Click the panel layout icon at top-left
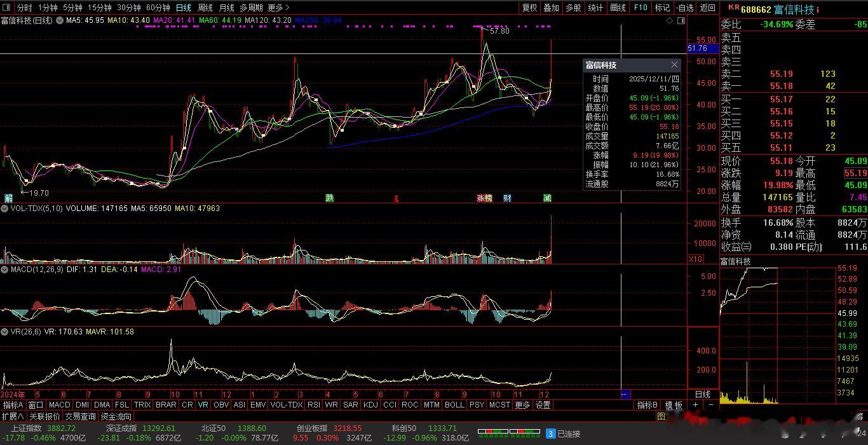This screenshot has width=868, height=445. (7, 8)
